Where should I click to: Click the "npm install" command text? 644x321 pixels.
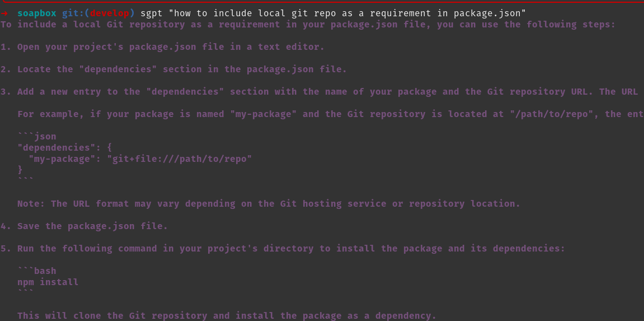(x=48, y=282)
